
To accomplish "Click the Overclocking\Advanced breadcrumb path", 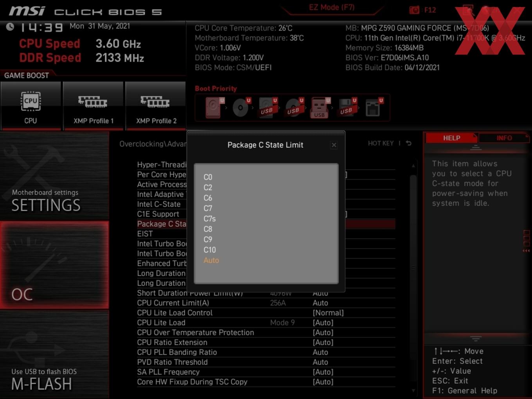I will pyautogui.click(x=153, y=144).
